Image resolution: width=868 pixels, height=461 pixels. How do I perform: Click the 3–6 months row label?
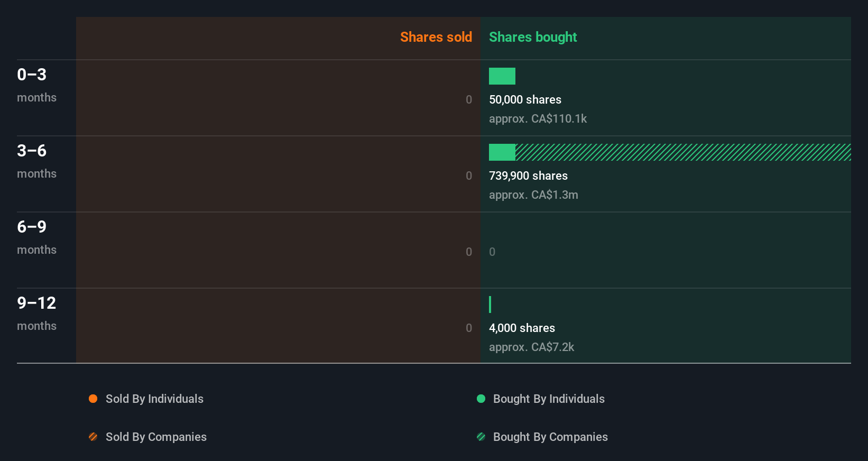tap(36, 161)
